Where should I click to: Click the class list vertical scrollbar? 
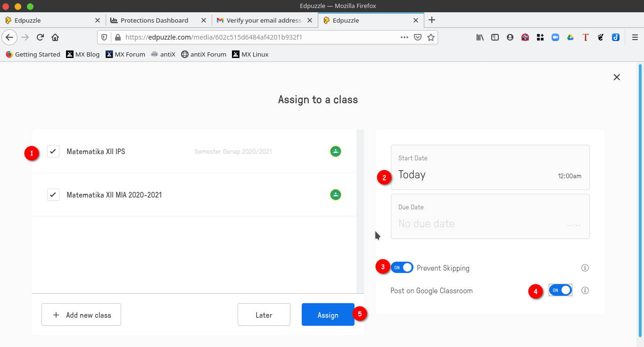pos(360,212)
